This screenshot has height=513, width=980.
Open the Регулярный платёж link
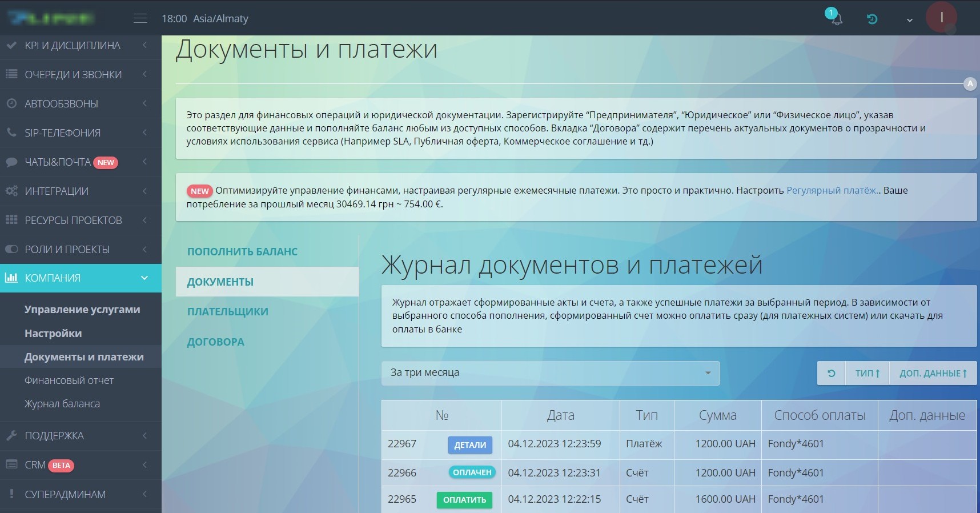(x=832, y=190)
